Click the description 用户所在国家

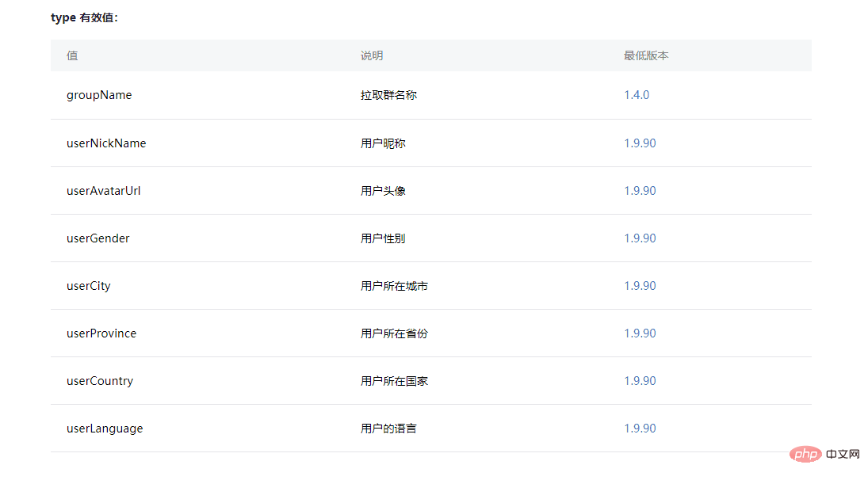pos(394,381)
